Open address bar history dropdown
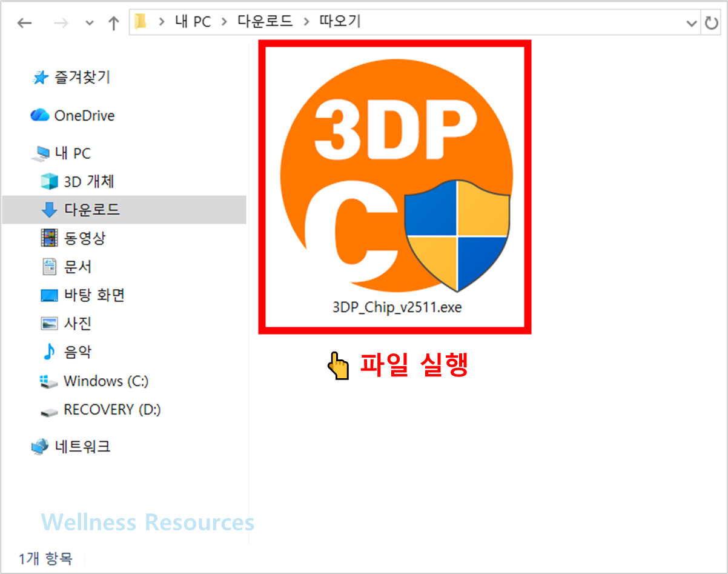 tap(691, 24)
